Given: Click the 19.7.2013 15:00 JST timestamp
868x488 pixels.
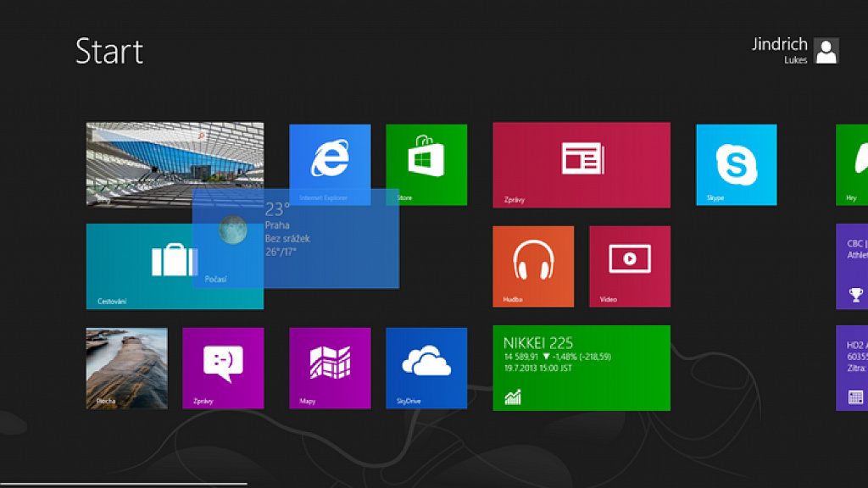Looking at the screenshot, I should 538,368.
